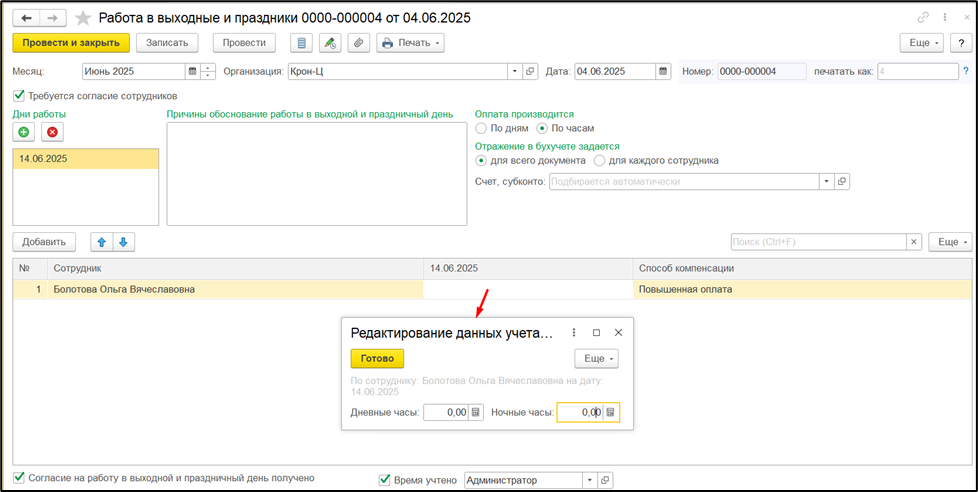Expand the Счет, субконто dropdown
The image size is (978, 492).
[826, 182]
